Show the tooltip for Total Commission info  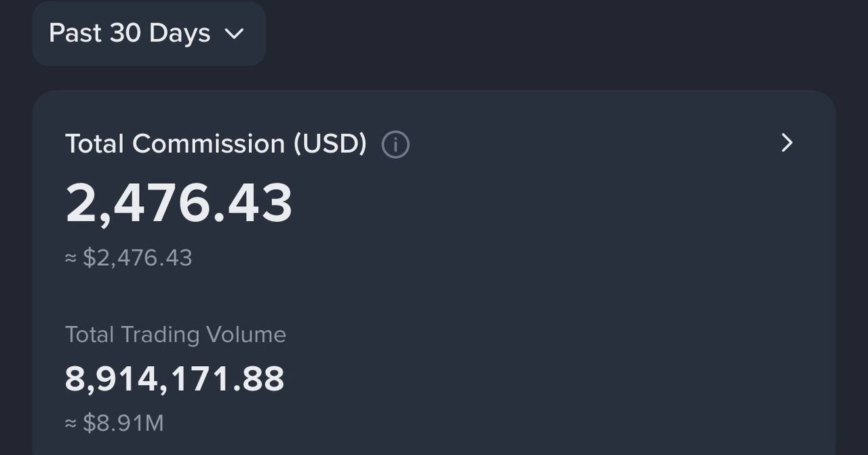tap(395, 144)
